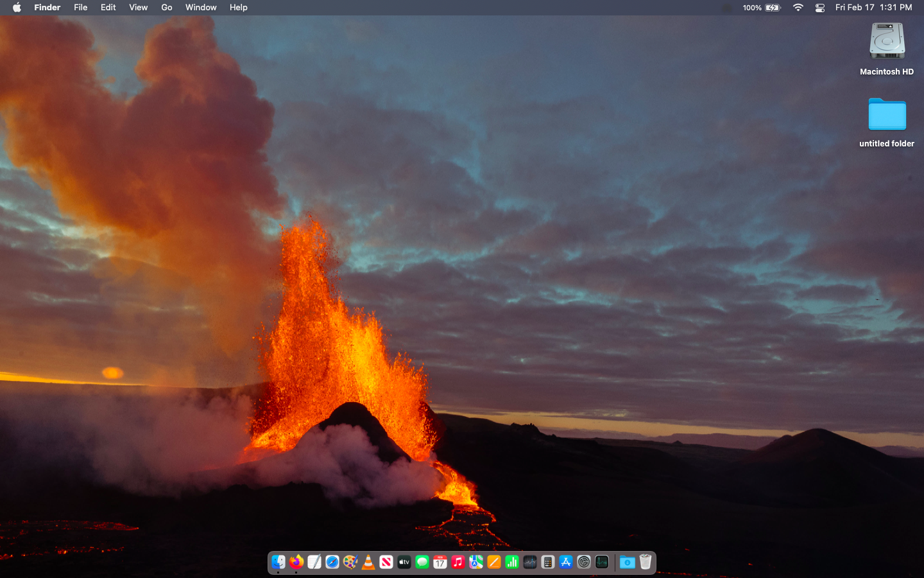Viewport: 924px width, 578px height.
Task: Open the View menu
Action: (138, 8)
